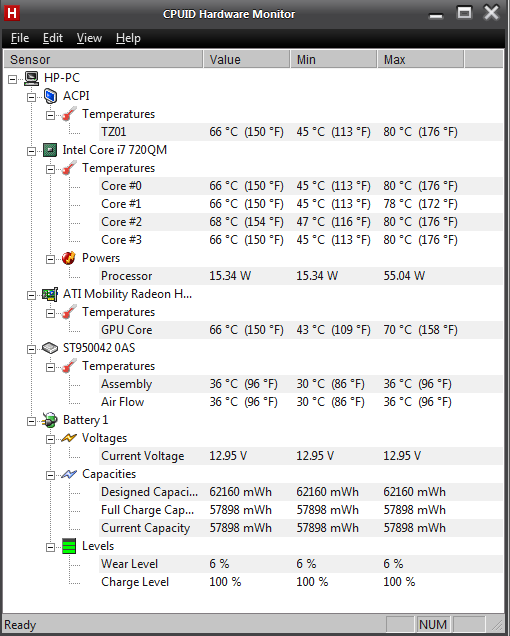Click the Voltages lightning icon
Screen dimensions: 510x636
[69, 438]
